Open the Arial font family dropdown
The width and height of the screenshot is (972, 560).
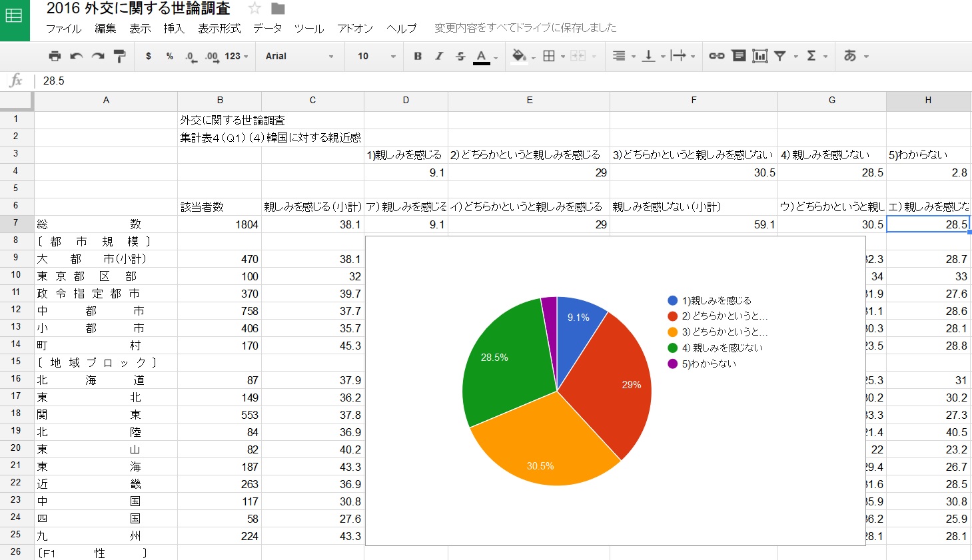click(299, 56)
